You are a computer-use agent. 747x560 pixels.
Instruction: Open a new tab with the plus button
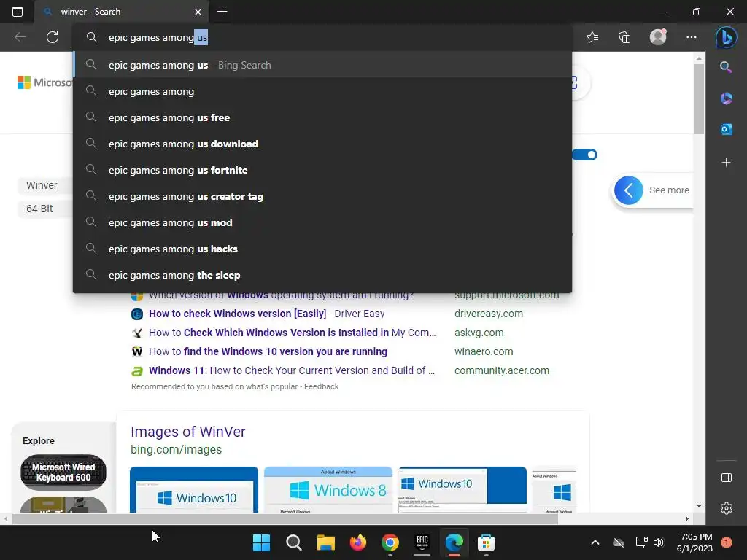222,12
